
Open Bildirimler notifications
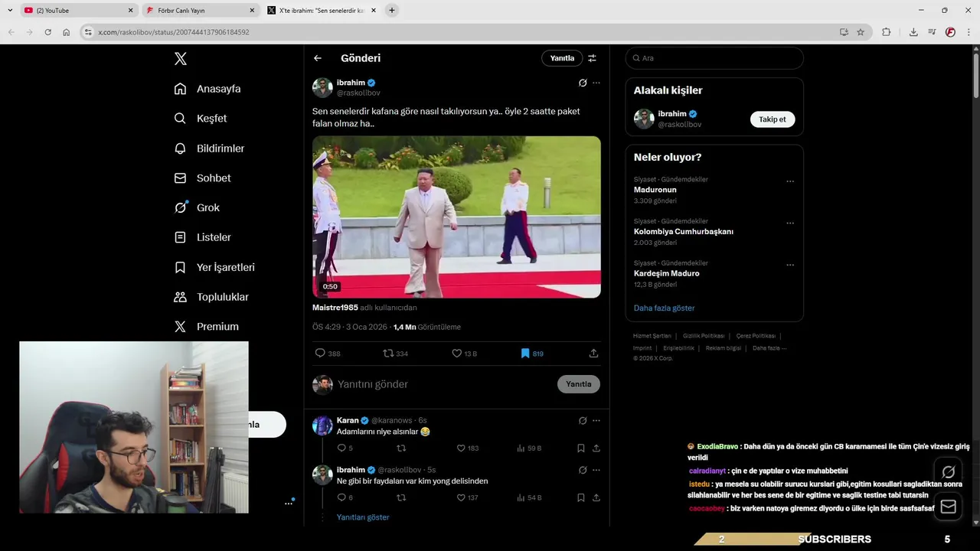[x=209, y=148]
